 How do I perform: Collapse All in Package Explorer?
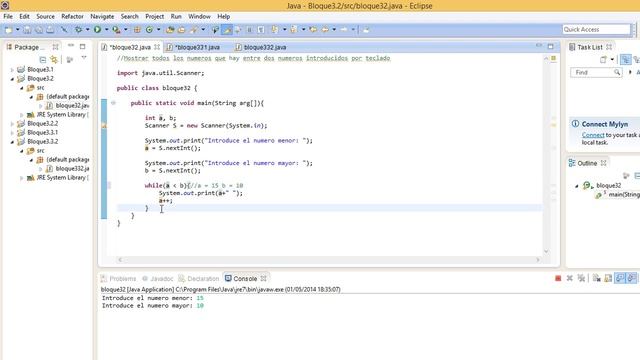[43, 60]
